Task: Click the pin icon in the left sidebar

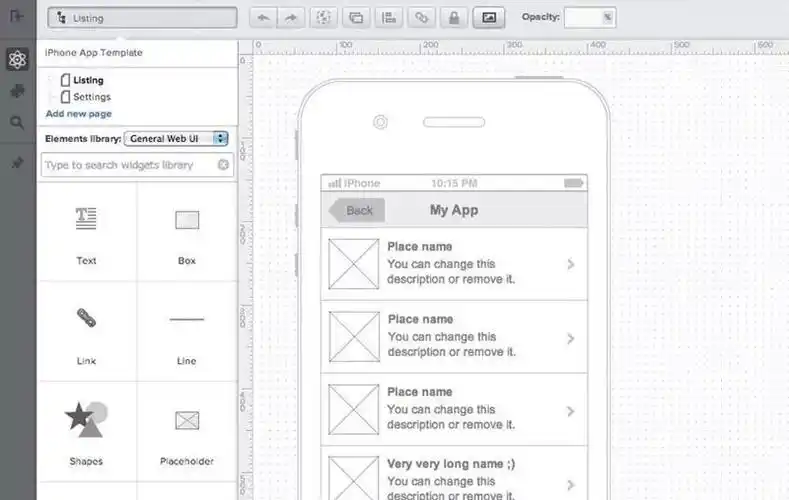Action: 17,162
